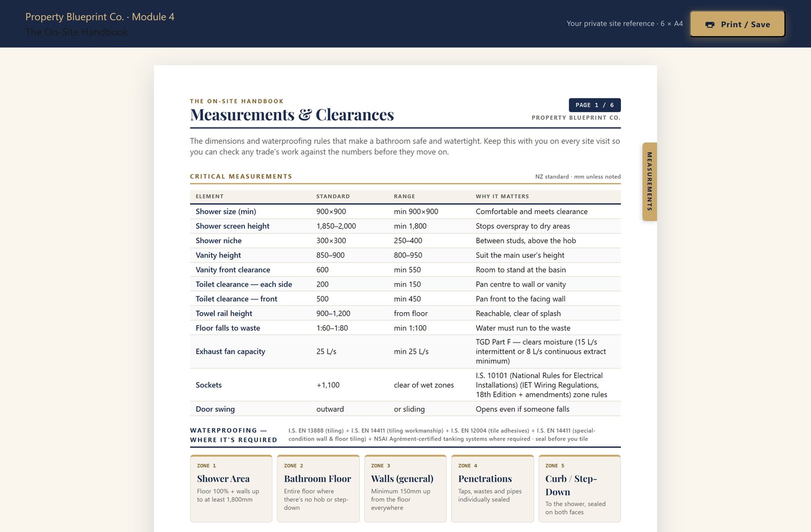Click the '1:60–1:80' floor falls standard
Screen dimensions: 811x532
coord(332,328)
